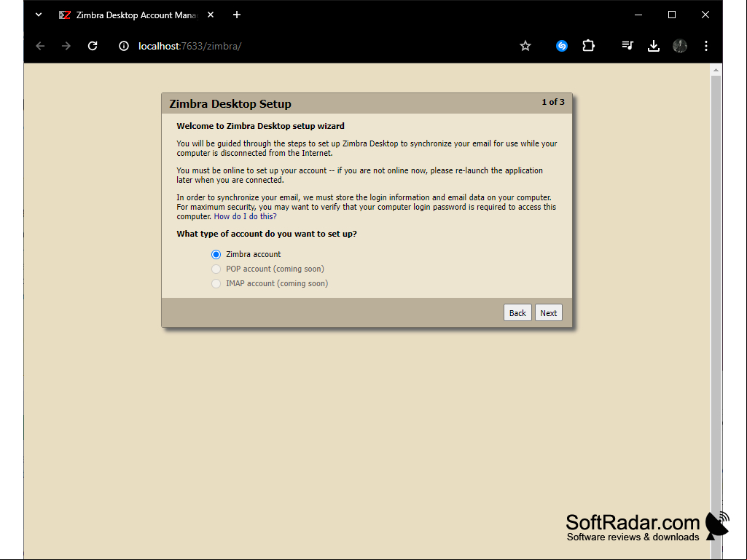Open the Extensions puzzle icon
This screenshot has width=747, height=560.
click(588, 46)
